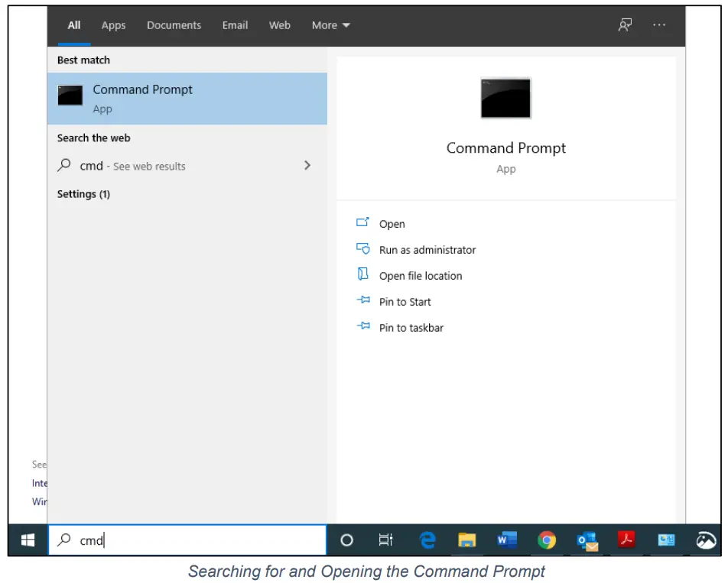Click the cmd See web results entry
Image resolution: width=728 pixels, height=583 pixels.
pyautogui.click(x=187, y=166)
